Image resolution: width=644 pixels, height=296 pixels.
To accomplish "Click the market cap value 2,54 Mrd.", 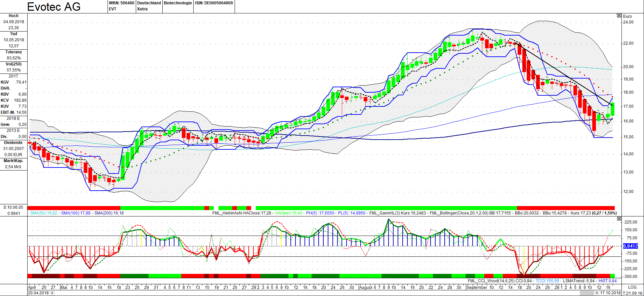I will 13,167.
